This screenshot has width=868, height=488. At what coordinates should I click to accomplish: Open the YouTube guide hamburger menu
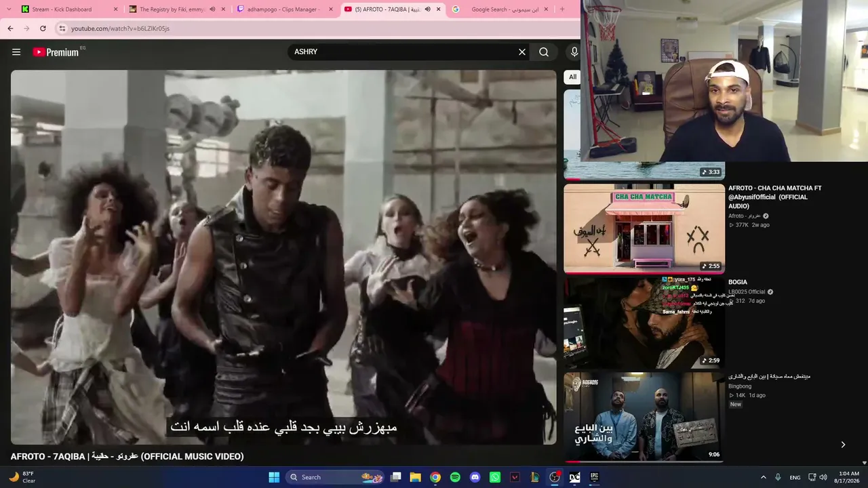click(x=16, y=52)
